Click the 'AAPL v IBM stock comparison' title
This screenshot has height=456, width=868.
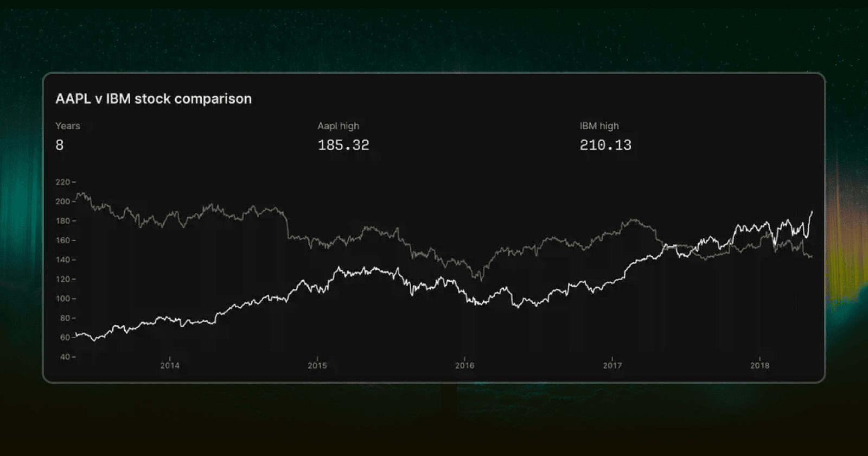coord(154,99)
